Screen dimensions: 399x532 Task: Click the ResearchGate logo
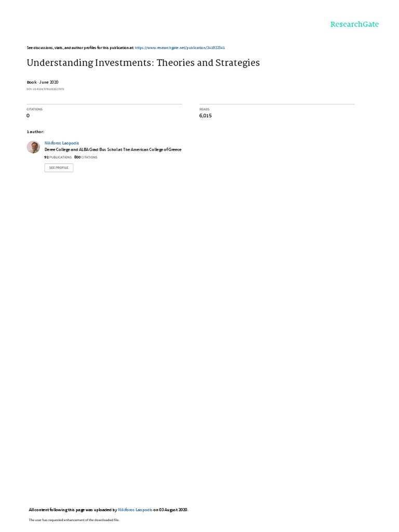tap(354, 24)
